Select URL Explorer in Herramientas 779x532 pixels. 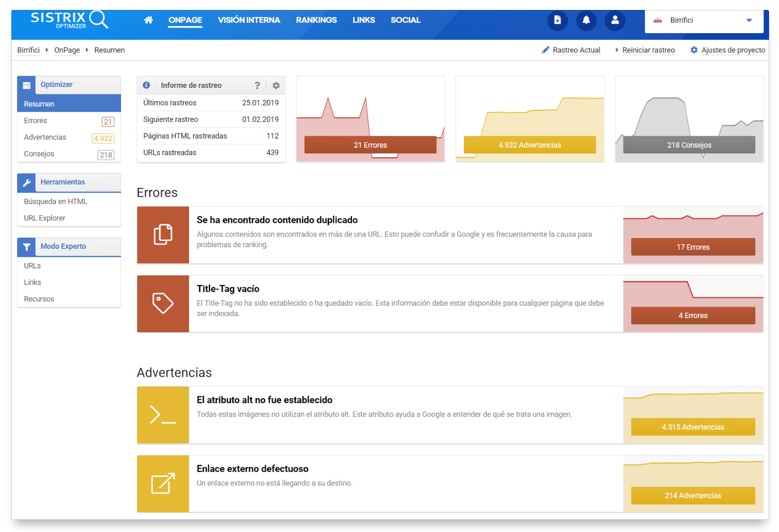pyautogui.click(x=45, y=218)
